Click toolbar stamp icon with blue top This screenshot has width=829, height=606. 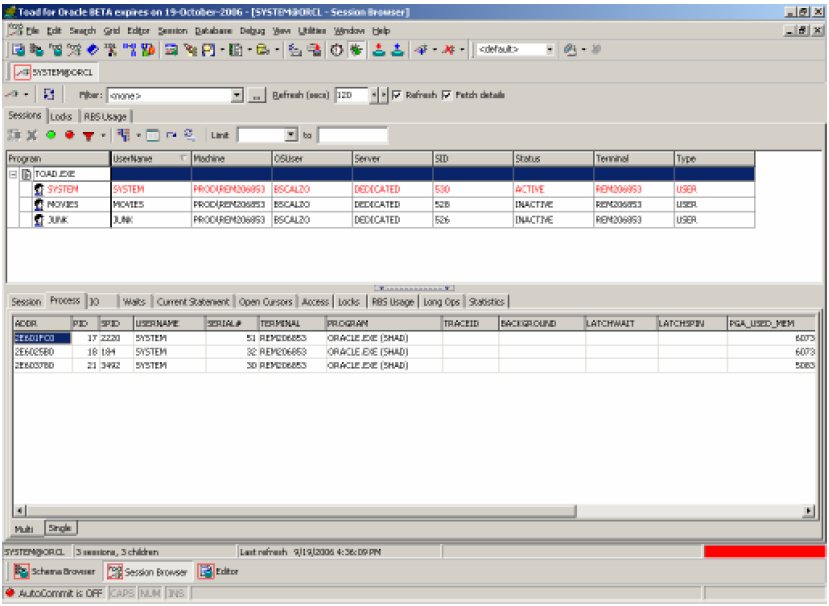[398, 50]
